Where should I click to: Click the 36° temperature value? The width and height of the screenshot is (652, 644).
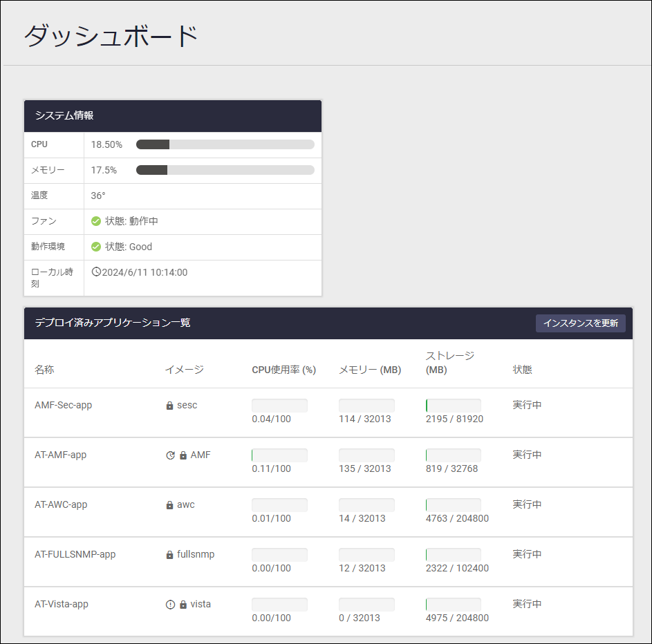click(x=98, y=196)
